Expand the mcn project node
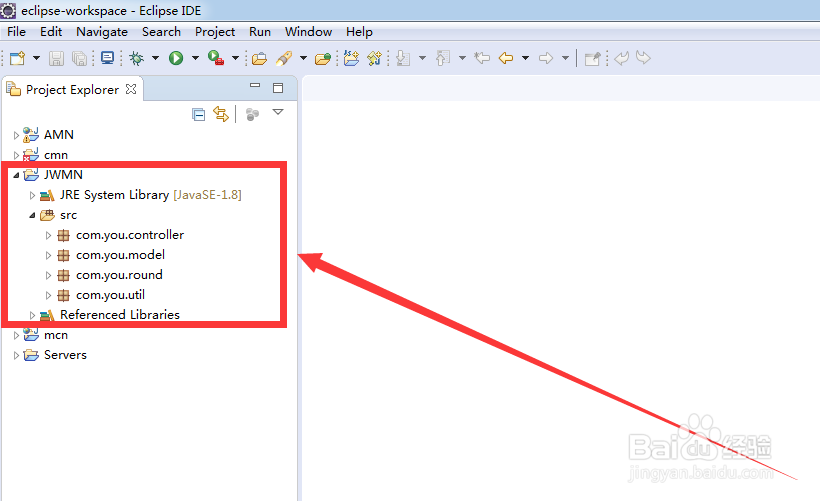Image resolution: width=820 pixels, height=501 pixels. click(x=16, y=335)
